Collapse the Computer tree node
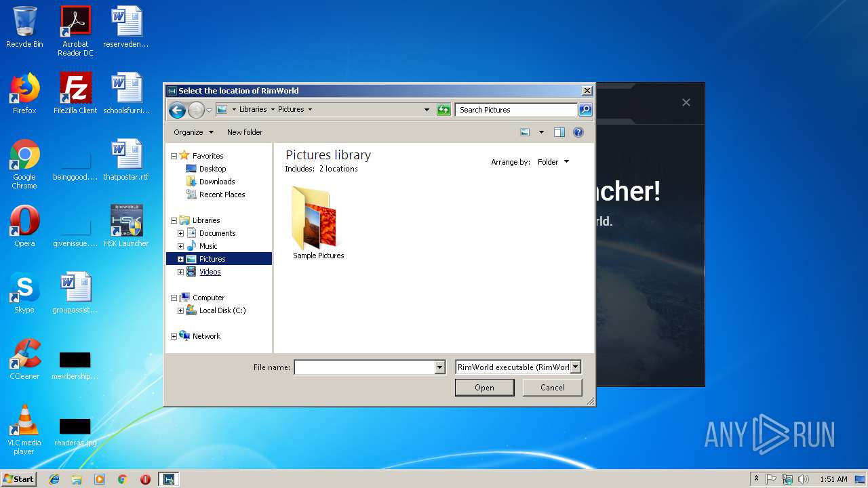868x488 pixels. [174, 298]
